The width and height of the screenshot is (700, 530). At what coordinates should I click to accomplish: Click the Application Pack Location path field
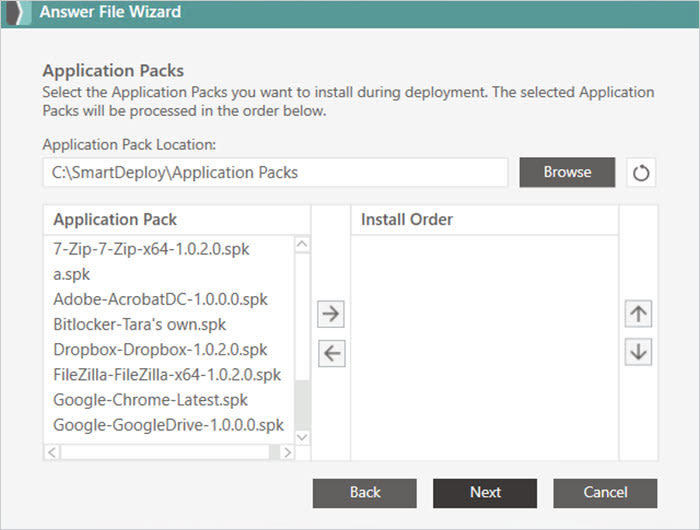coord(275,172)
